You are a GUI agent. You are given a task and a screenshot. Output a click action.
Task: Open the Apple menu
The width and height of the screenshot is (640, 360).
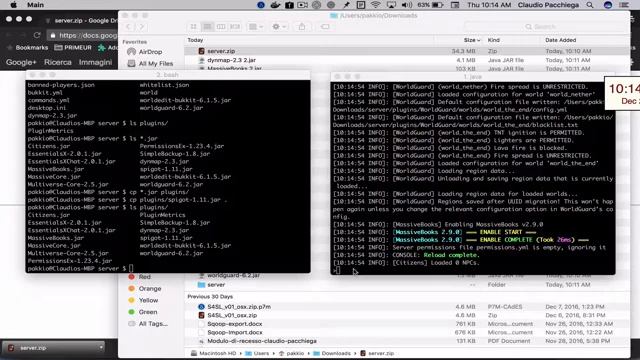pyautogui.click(x=13, y=5)
